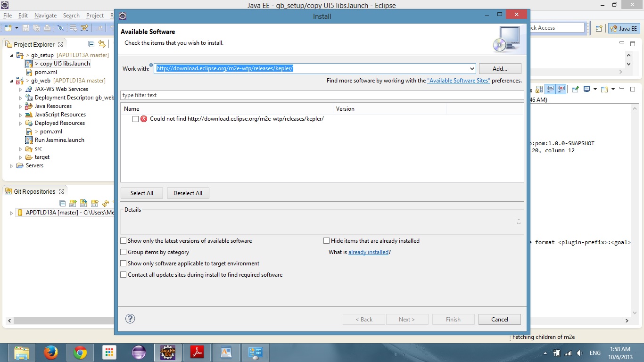Check Hide items that are already installed

(326, 241)
